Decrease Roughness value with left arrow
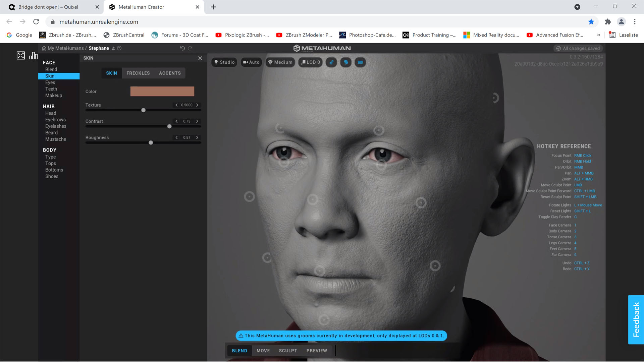This screenshot has width=644, height=362. 176,138
